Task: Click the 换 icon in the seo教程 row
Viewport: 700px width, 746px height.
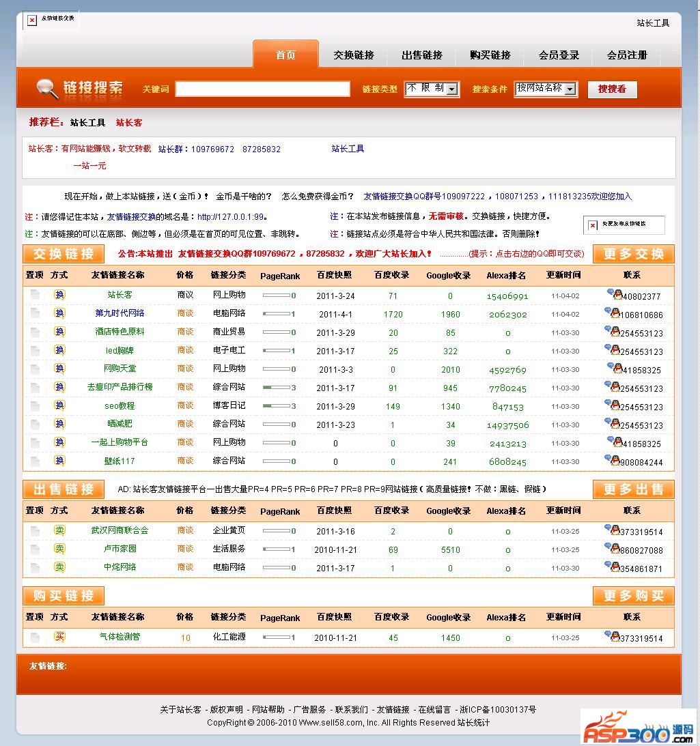Action: point(59,405)
